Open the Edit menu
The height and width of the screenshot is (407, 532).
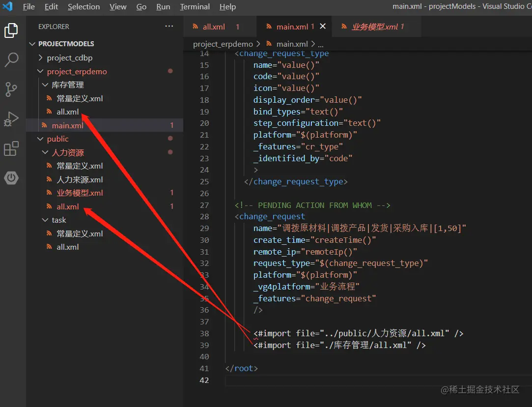click(x=51, y=6)
